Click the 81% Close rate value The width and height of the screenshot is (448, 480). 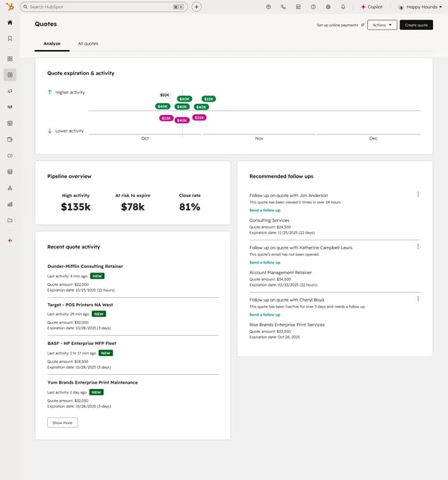click(x=190, y=208)
